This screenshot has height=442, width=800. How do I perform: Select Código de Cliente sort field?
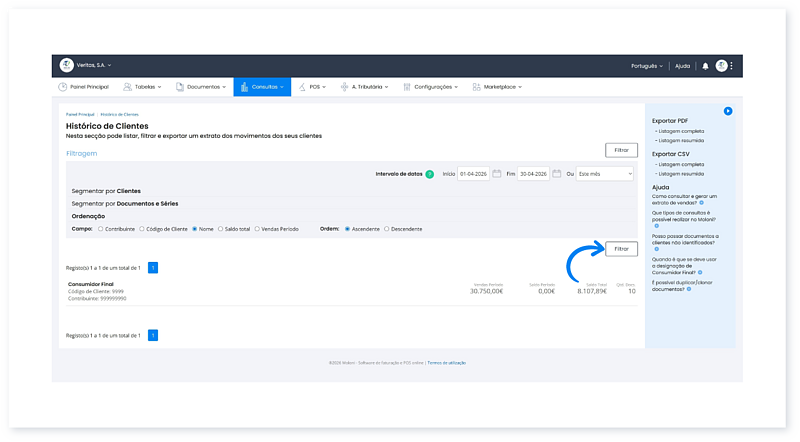[x=142, y=229]
